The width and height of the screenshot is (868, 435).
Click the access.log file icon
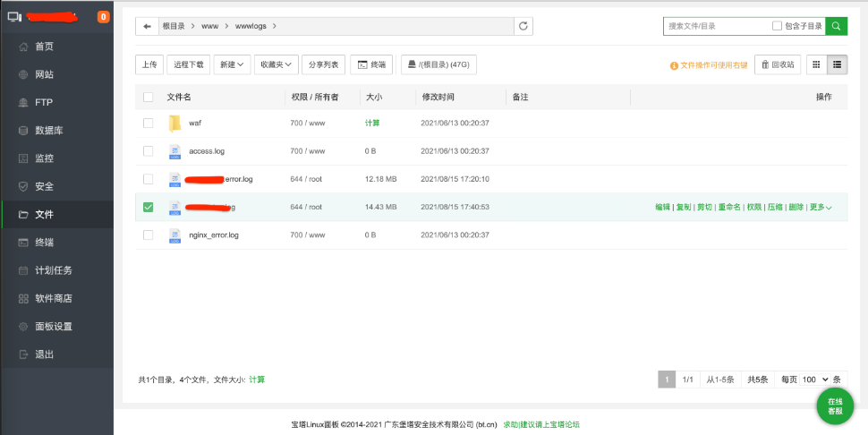(x=174, y=151)
